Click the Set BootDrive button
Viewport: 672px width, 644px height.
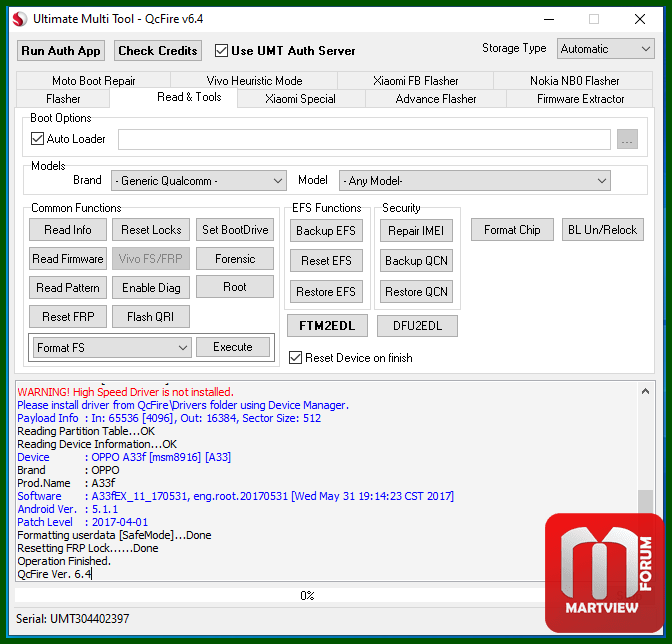(235, 230)
